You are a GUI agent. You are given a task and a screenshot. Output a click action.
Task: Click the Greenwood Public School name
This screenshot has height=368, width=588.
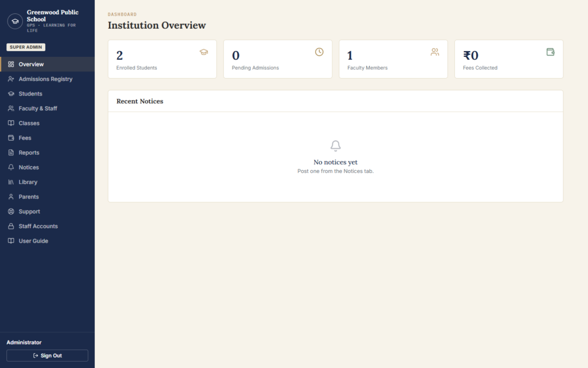(52, 16)
